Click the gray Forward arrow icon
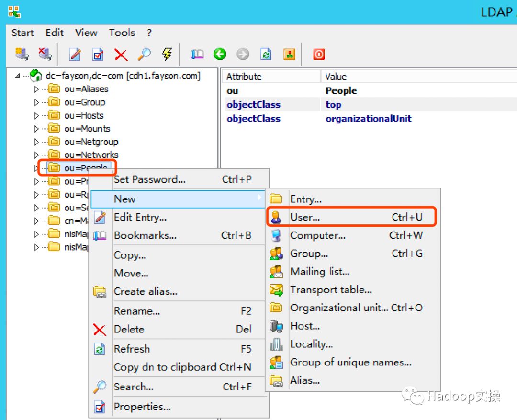This screenshot has width=517, height=420. click(x=243, y=54)
